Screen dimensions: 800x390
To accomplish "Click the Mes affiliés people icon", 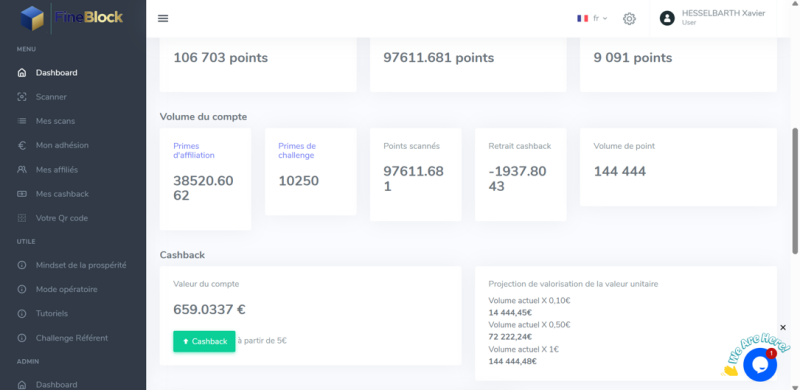I will coord(21,169).
